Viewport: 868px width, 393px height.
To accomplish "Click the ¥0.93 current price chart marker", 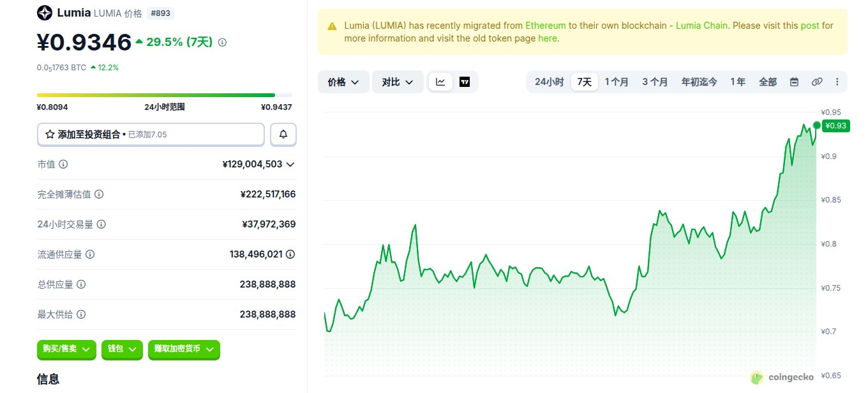I will coord(835,125).
